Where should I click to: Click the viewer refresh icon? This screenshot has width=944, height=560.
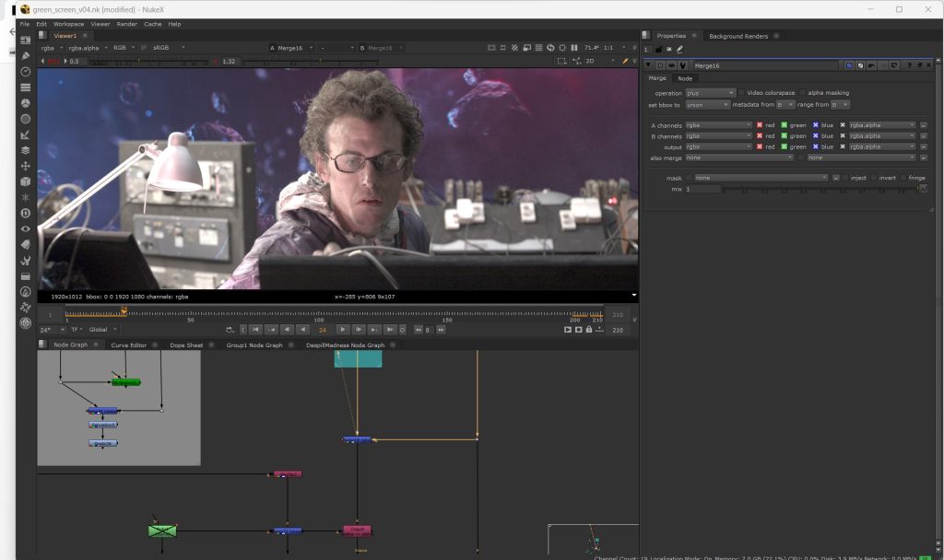coord(550,48)
